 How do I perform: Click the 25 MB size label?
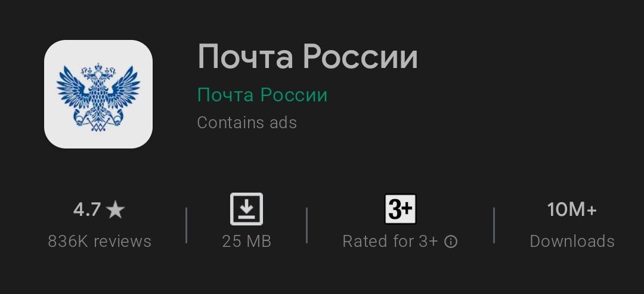(246, 242)
